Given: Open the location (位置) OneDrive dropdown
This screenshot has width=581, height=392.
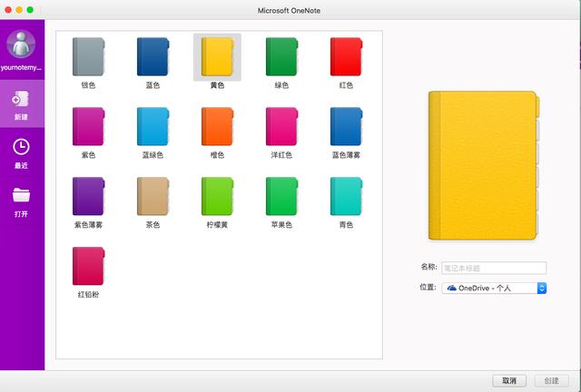Looking at the screenshot, I should [494, 288].
